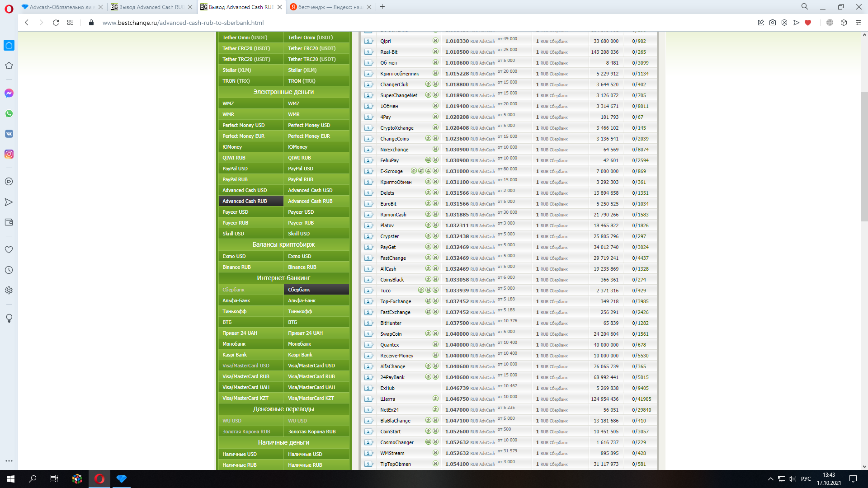
Task: Open info icon for Tuco row
Action: coord(368,291)
